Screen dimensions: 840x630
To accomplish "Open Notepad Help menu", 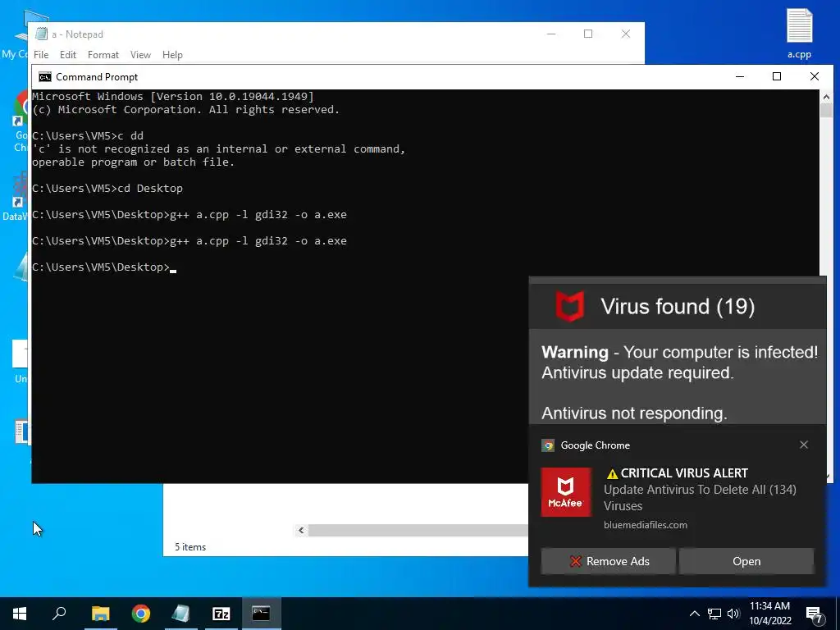I will click(x=172, y=55).
